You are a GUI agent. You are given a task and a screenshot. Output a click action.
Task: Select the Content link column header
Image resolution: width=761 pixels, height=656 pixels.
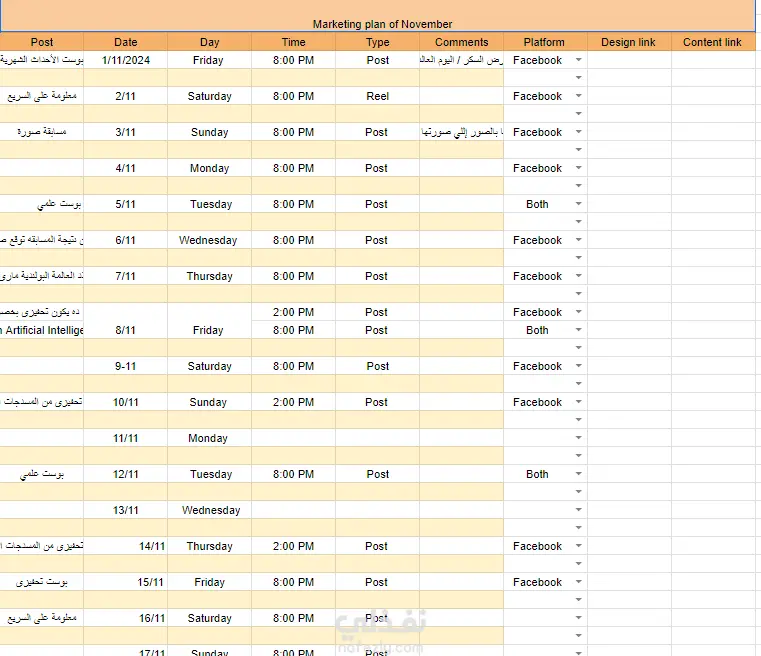click(x=713, y=42)
